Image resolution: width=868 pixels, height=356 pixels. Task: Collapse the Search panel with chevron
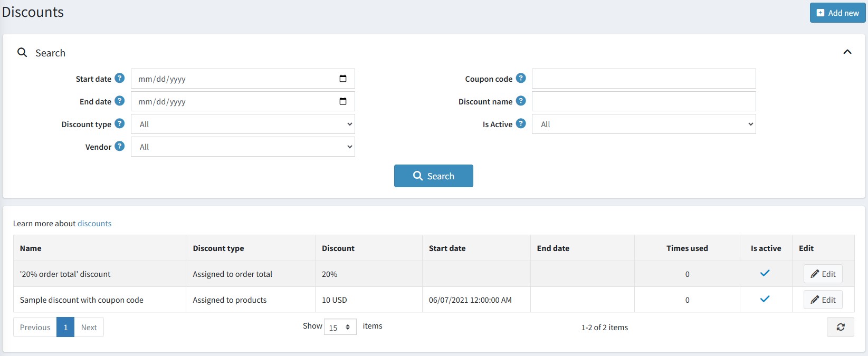(847, 52)
